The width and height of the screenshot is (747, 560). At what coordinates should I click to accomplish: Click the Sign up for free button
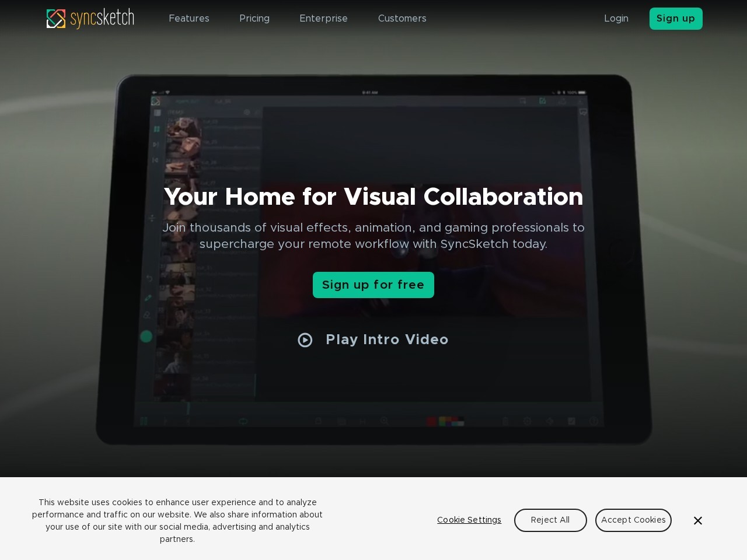point(373,285)
